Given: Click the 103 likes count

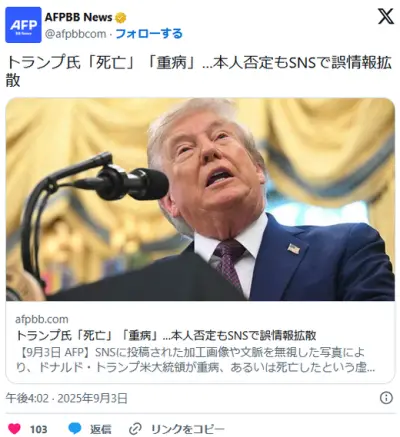Looking at the screenshot, I should (x=39, y=429).
